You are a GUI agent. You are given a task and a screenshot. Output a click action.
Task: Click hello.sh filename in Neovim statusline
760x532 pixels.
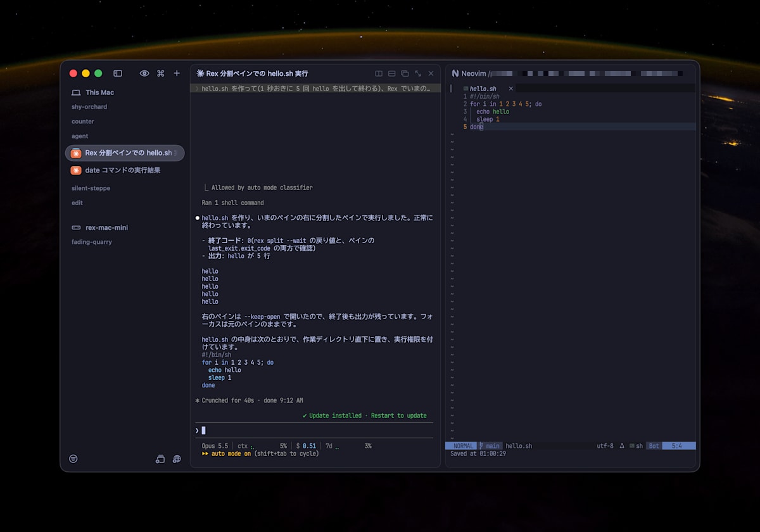[519, 446]
